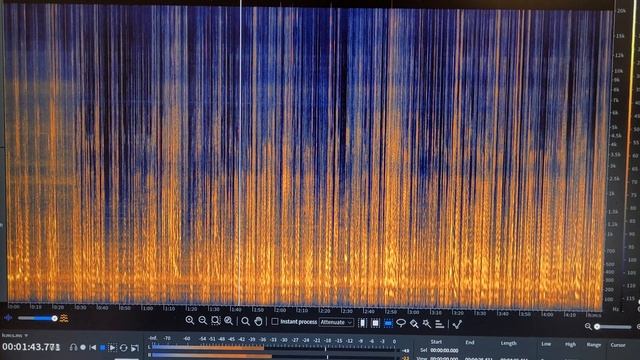Image resolution: width=640 pixels, height=360 pixels.
Task: Click the 2:00 mark on the time ruler
Action: tap(280, 310)
